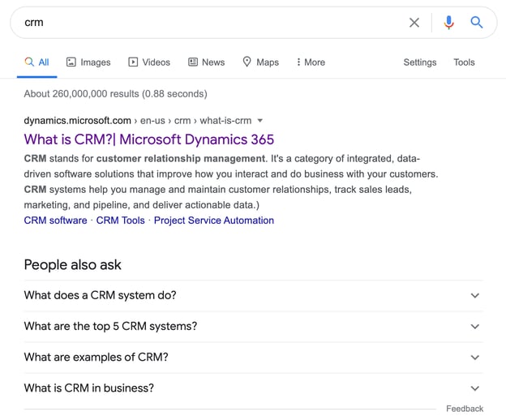This screenshot has height=420, width=506.
Task: Click inside the search field containing crm
Action: [x=203, y=23]
